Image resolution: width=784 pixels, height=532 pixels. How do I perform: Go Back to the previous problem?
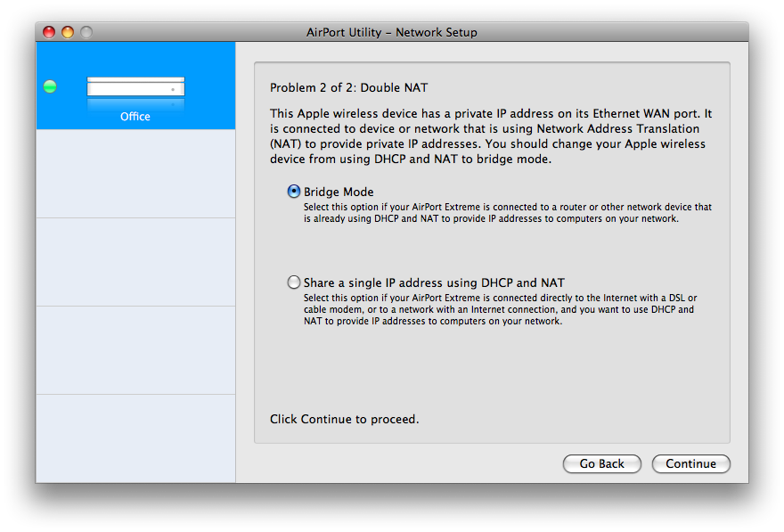(602, 463)
